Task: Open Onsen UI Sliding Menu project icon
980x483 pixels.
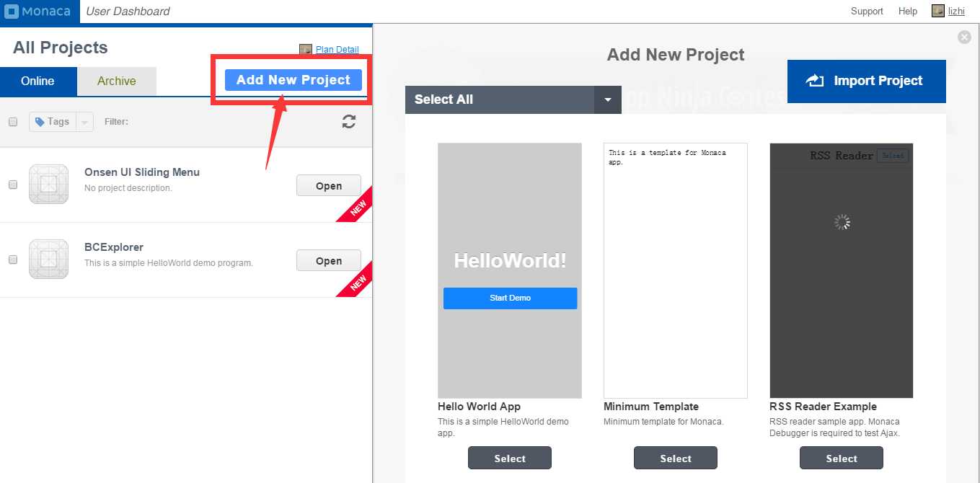Action: 49,184
